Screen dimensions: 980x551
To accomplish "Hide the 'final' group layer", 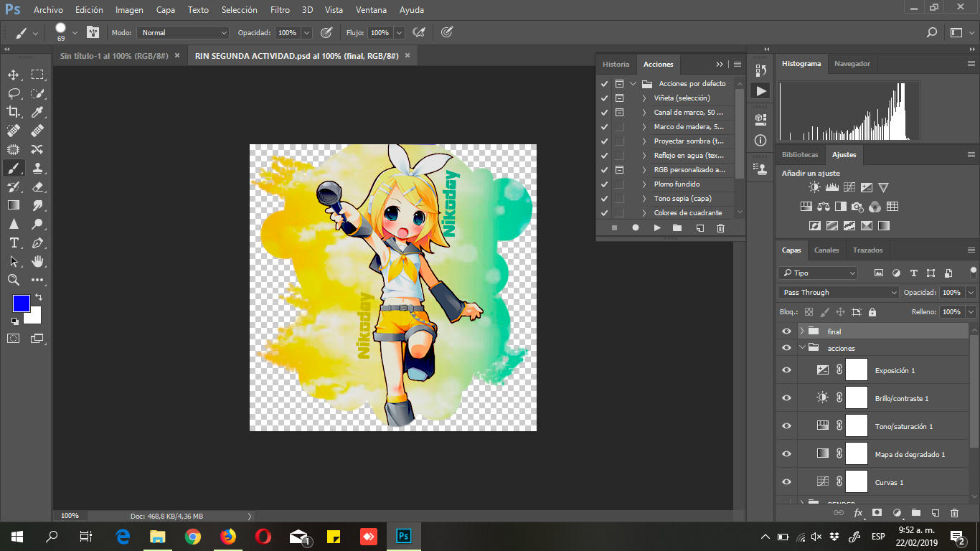I will (x=786, y=331).
